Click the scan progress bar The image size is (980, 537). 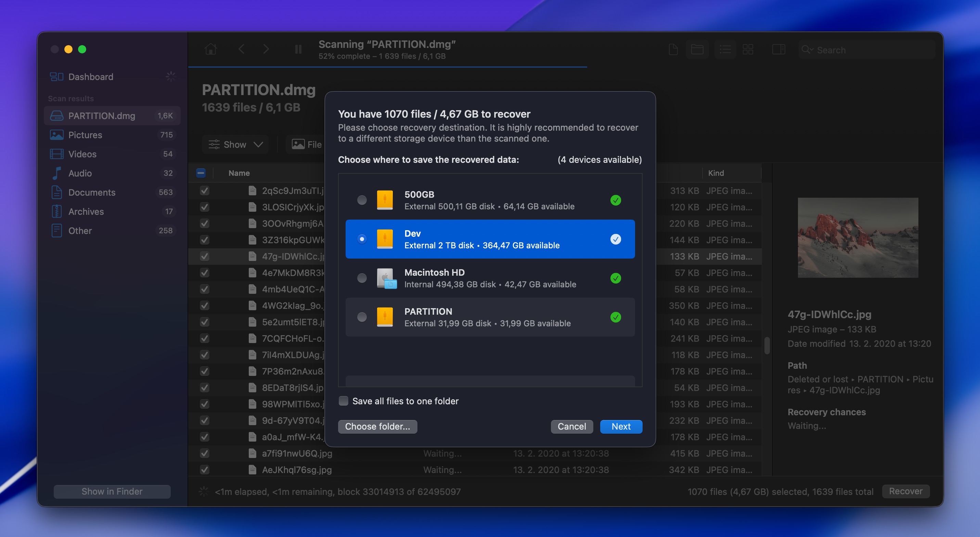click(x=388, y=67)
